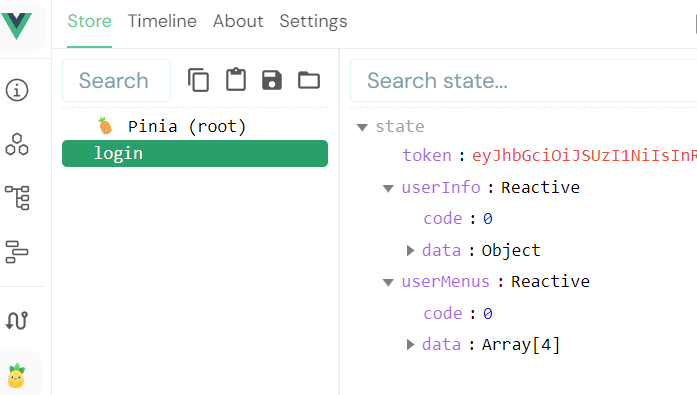
Task: Focus the Search state field
Action: pos(523,80)
